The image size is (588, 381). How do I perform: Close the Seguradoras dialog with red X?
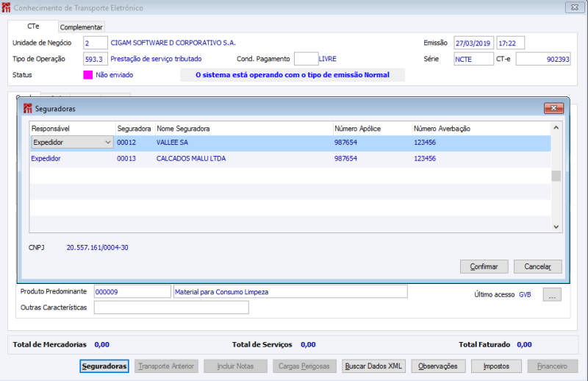click(553, 108)
